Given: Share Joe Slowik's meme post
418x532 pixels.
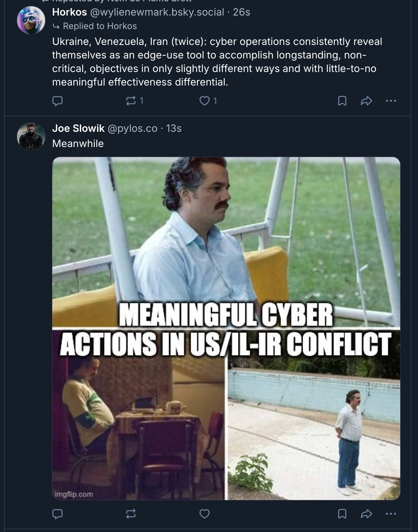Looking at the screenshot, I should 366,514.
